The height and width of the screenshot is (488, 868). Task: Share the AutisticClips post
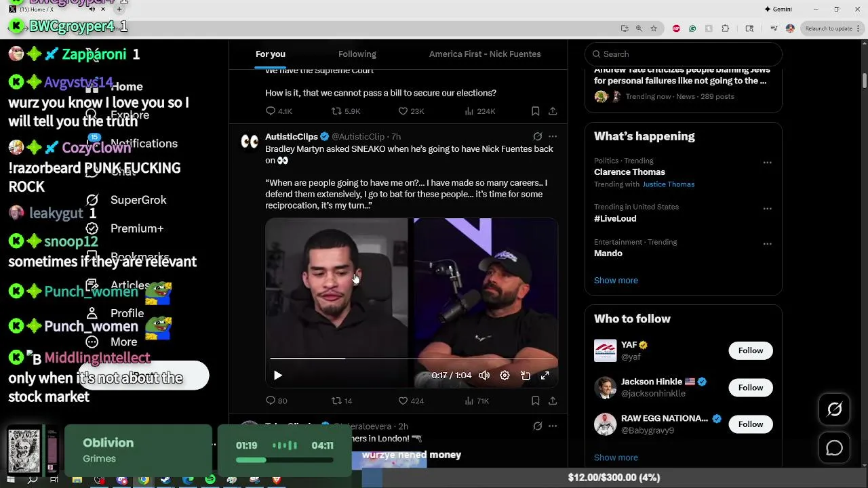pos(553,401)
